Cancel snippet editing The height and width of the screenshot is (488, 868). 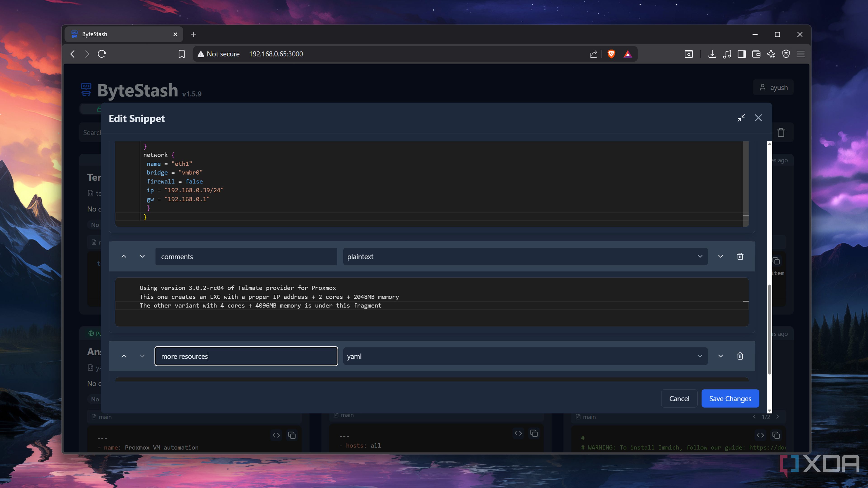[x=679, y=398]
